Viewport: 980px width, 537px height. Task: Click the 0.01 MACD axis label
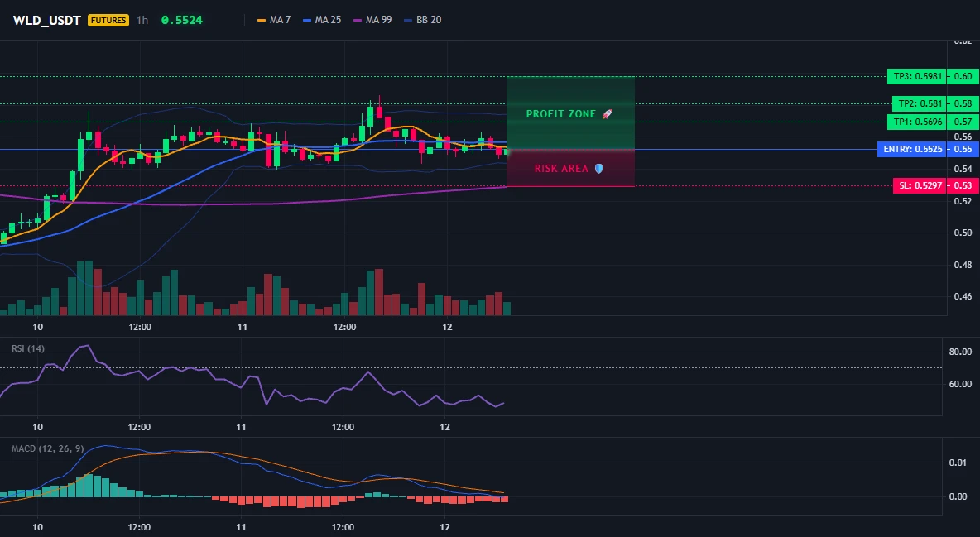click(x=958, y=463)
